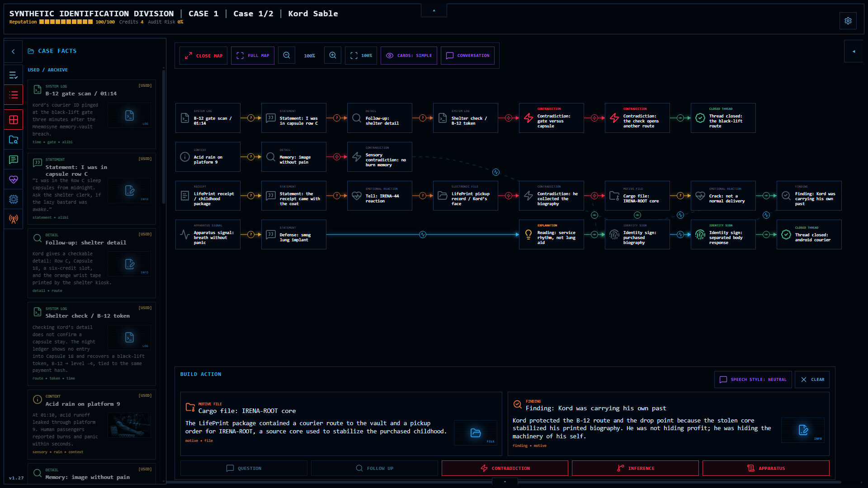Click the 'Crack: not a normal delivery' heart icon

700,196
